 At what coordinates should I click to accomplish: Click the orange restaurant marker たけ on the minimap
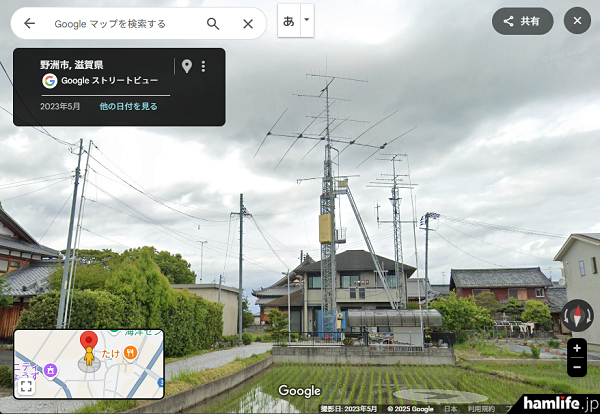(x=129, y=352)
